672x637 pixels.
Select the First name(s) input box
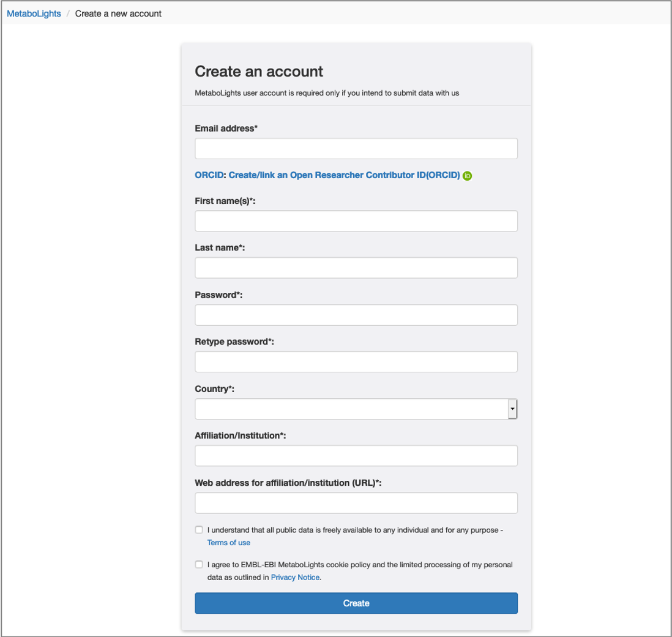[356, 221]
